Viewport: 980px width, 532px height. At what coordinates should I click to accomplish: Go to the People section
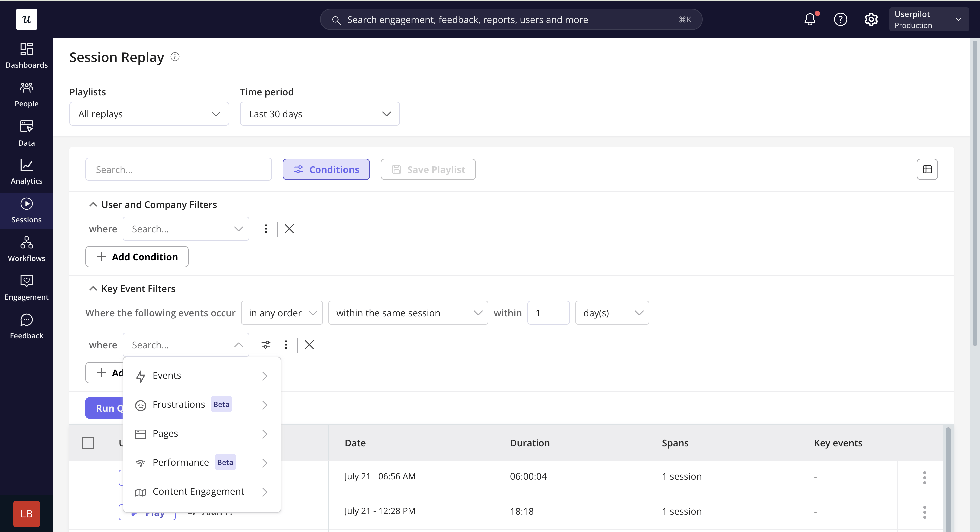tap(26, 94)
